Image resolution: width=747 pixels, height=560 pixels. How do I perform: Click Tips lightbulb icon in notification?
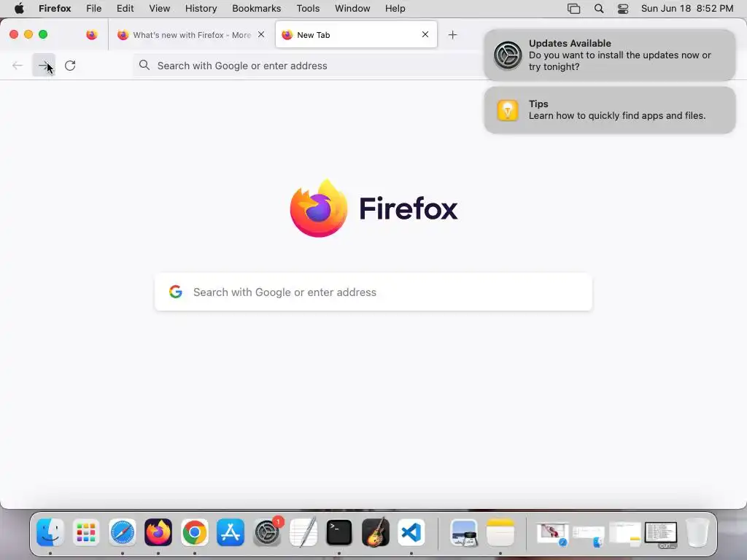508,110
